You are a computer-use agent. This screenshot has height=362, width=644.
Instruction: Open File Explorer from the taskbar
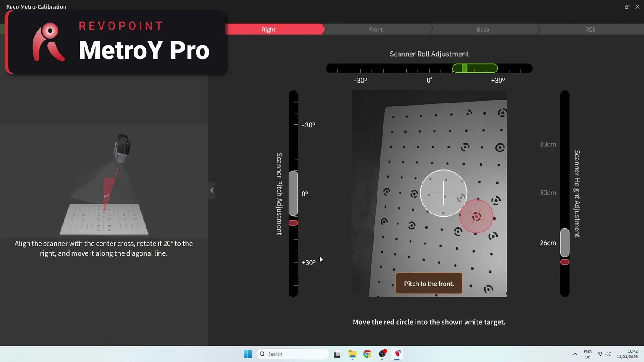coord(352,354)
